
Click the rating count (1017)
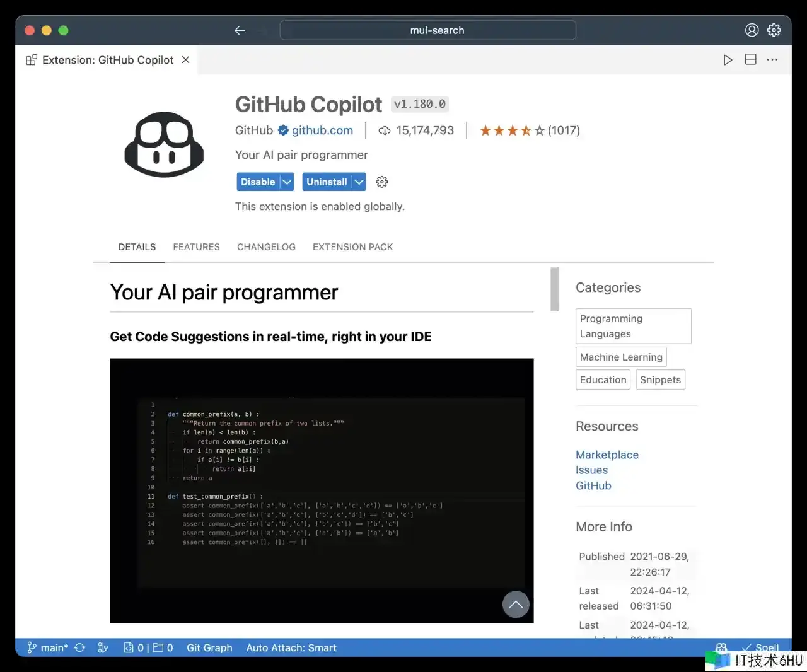564,130
